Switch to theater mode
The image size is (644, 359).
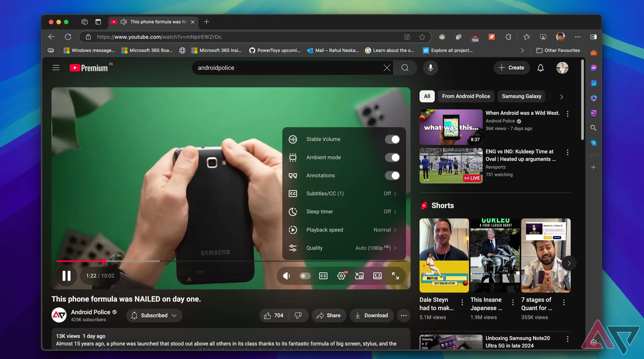click(x=377, y=276)
